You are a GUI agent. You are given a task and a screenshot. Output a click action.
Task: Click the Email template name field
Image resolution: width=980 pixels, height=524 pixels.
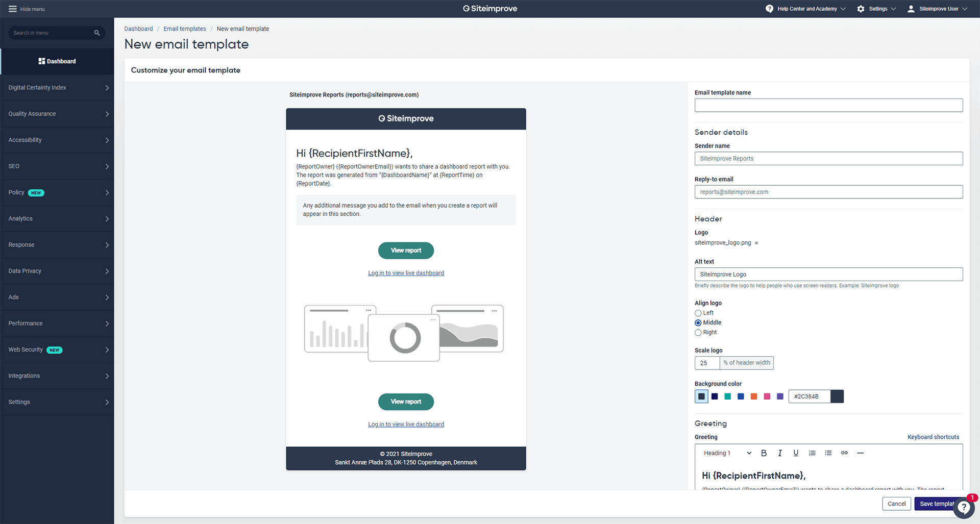pyautogui.click(x=828, y=105)
